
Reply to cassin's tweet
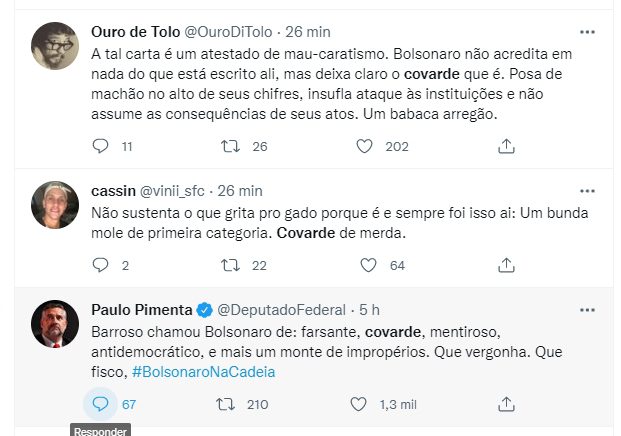coord(99,265)
